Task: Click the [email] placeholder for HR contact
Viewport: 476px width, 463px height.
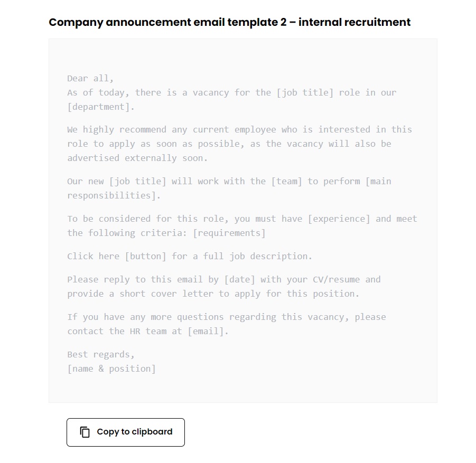Action: click(x=206, y=331)
